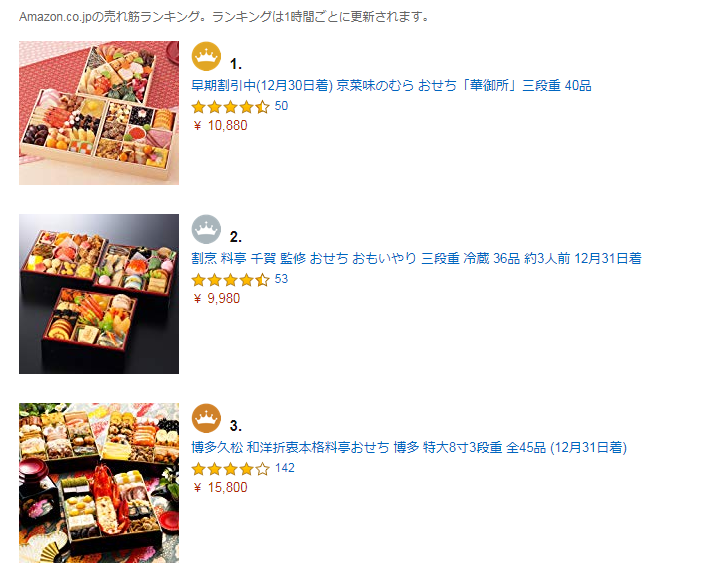
Task: Click the ¥15,800 price
Action: [x=220, y=487]
